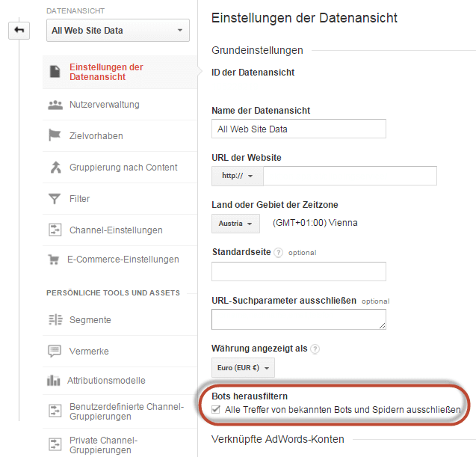Click the Filter funnel icon
This screenshot has width=476, height=457.
tap(55, 199)
